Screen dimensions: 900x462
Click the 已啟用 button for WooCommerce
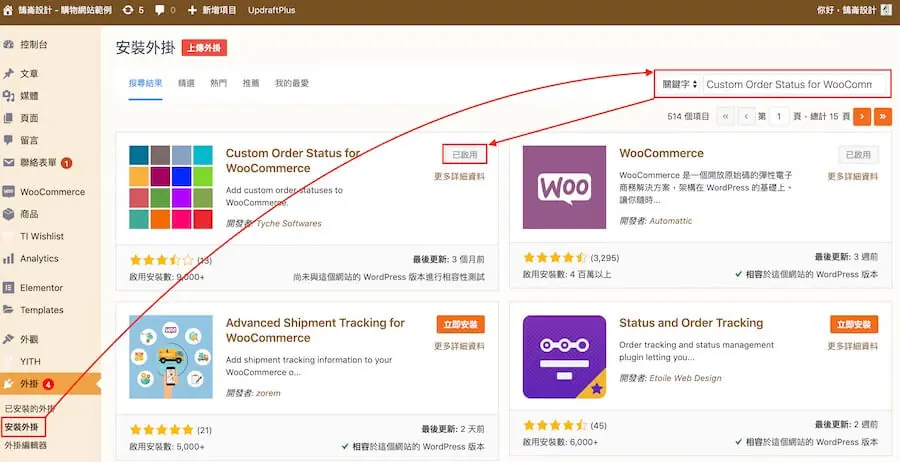click(x=858, y=155)
